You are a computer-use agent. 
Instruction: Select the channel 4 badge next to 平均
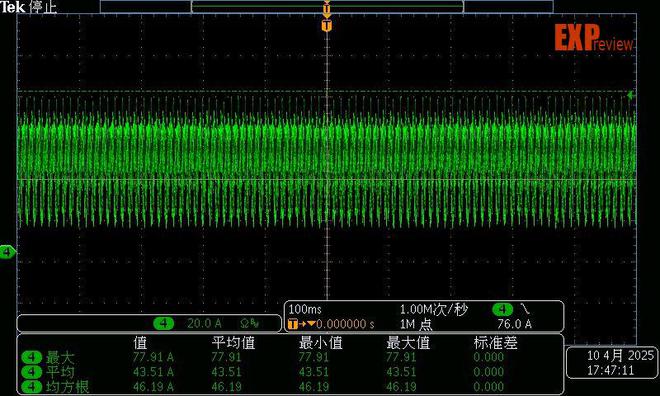click(31, 372)
